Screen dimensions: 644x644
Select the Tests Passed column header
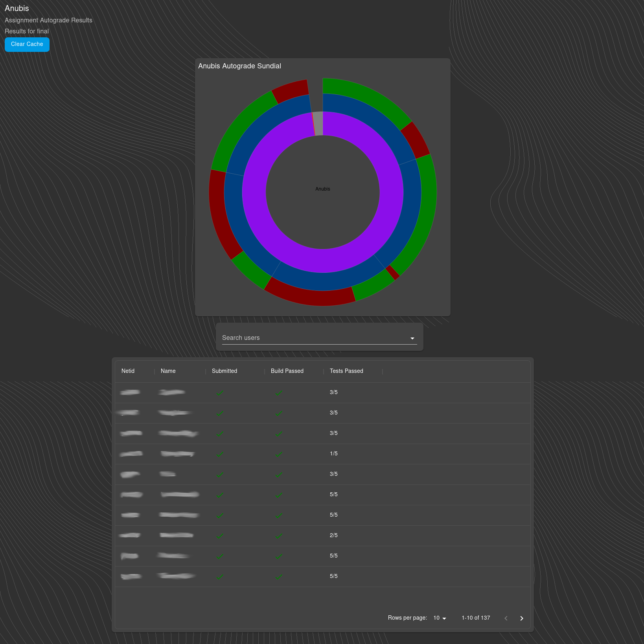(x=346, y=371)
